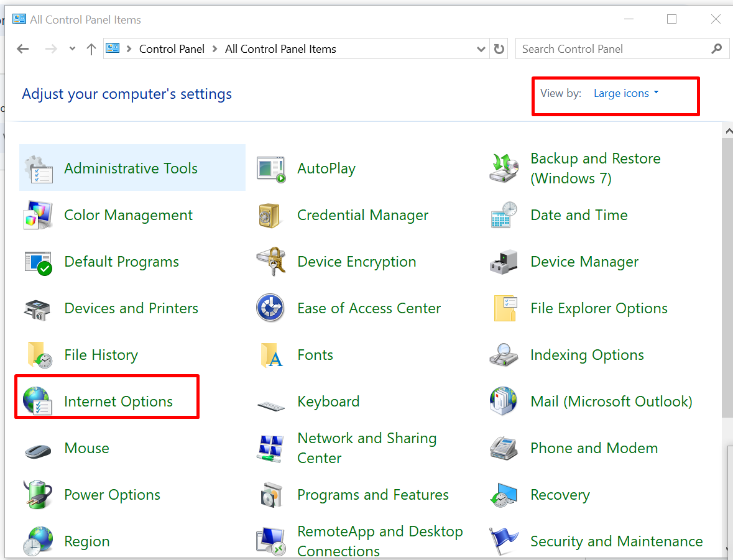The width and height of the screenshot is (733, 560).
Task: Click the Phone and Modem icon
Action: (504, 448)
